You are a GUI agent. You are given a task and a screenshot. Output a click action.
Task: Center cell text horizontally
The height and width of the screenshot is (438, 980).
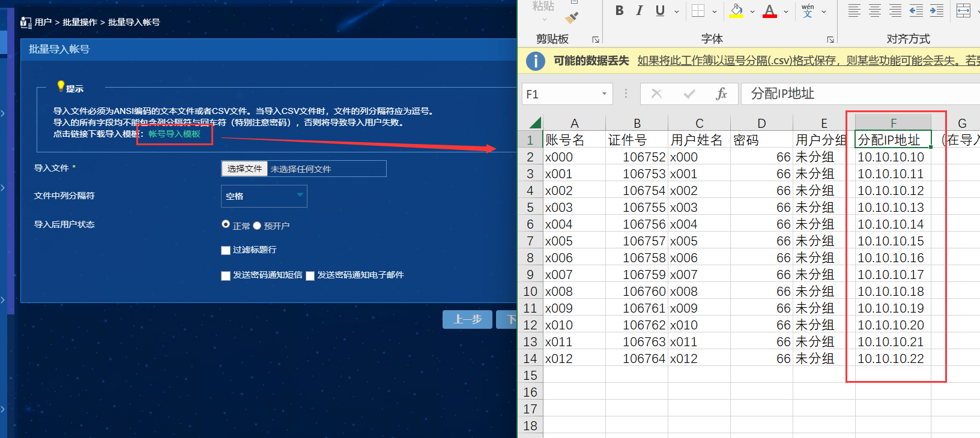[875, 10]
